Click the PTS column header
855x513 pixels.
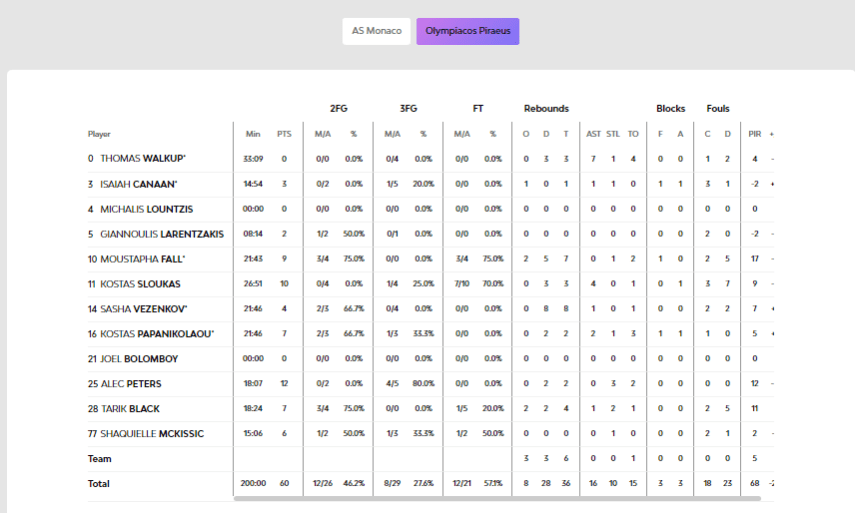tap(284, 134)
